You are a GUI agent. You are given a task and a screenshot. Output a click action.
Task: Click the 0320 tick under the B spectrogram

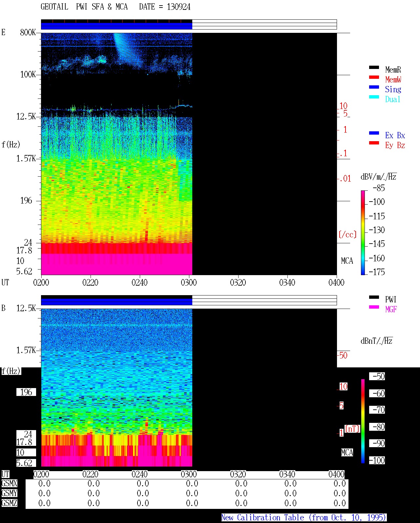click(x=238, y=474)
